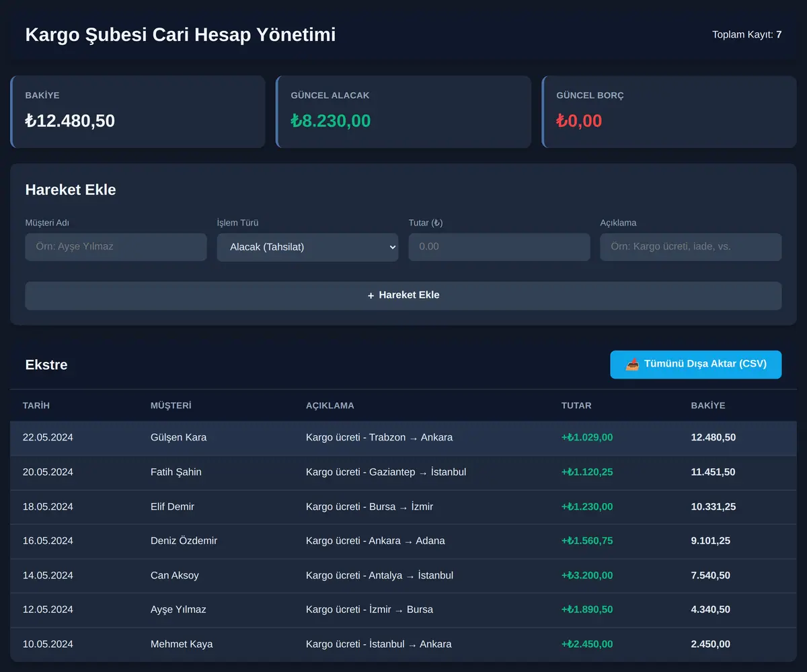Image resolution: width=807 pixels, height=672 pixels.
Task: Click the Açıklama column header in the table
Action: tap(330, 406)
